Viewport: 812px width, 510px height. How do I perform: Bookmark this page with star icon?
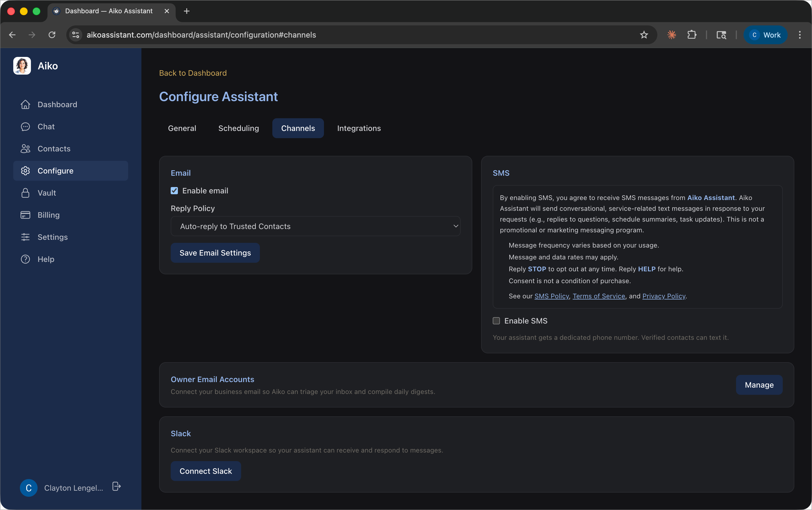click(x=644, y=35)
